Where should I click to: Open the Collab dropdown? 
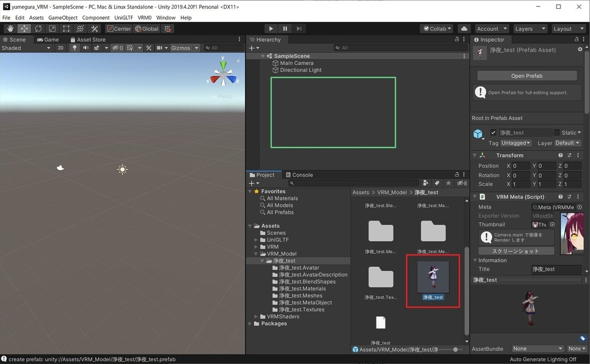click(x=437, y=28)
